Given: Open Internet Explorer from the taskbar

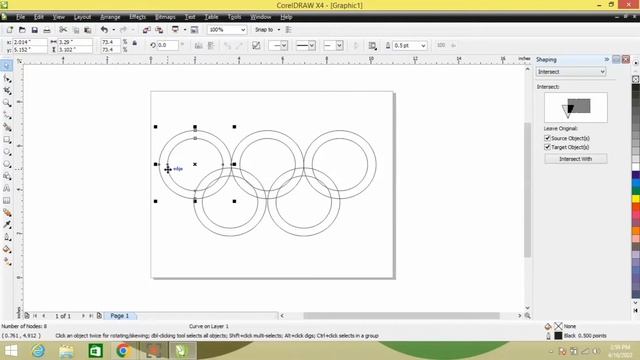Looking at the screenshot, I should [x=38, y=351].
